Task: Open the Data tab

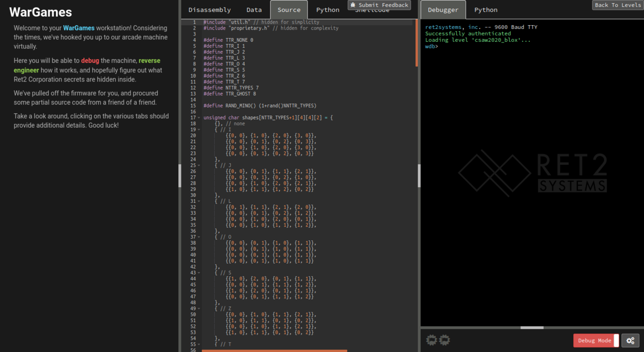Action: [x=254, y=10]
